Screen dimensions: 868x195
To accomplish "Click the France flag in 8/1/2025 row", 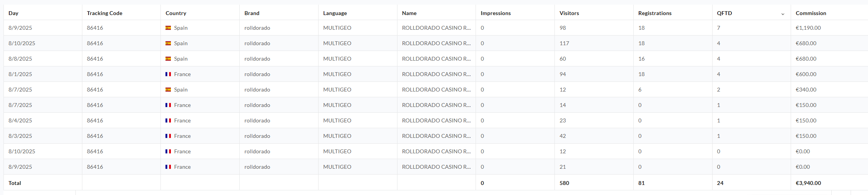I will (x=168, y=74).
